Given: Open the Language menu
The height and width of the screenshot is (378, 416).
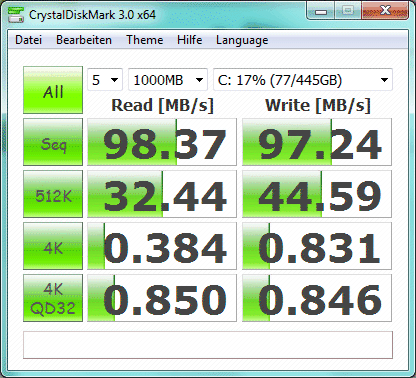Looking at the screenshot, I should 242,40.
